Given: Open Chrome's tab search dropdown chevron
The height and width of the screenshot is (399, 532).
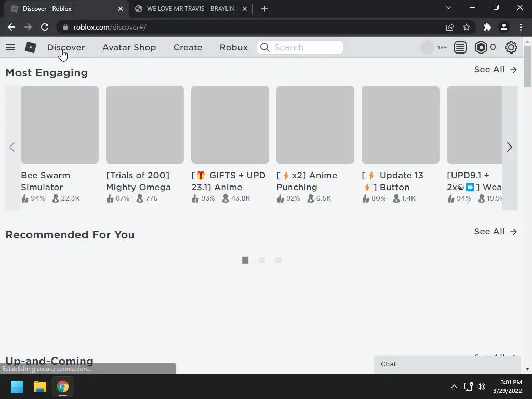Looking at the screenshot, I should (448, 7).
